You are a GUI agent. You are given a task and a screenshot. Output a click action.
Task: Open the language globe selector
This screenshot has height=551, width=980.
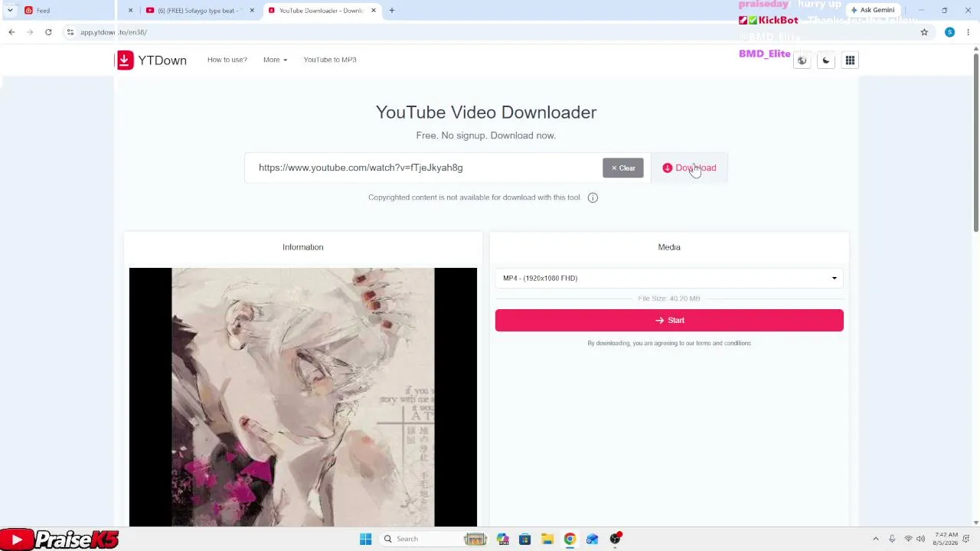click(802, 60)
